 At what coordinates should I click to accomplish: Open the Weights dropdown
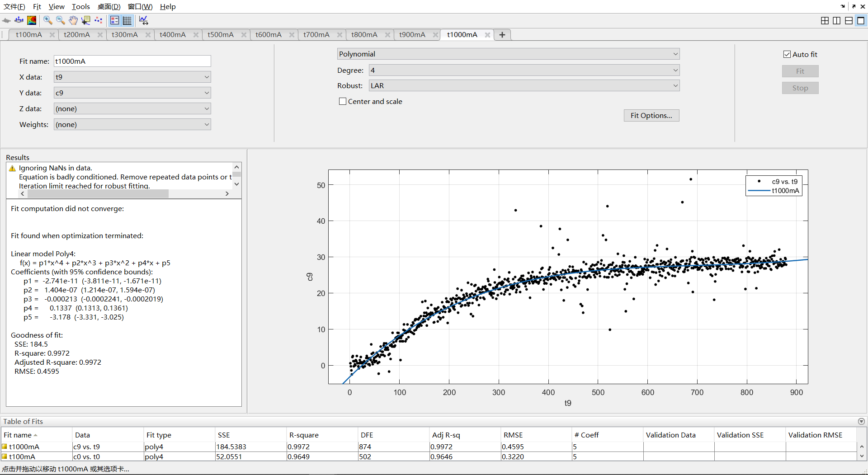click(x=132, y=124)
